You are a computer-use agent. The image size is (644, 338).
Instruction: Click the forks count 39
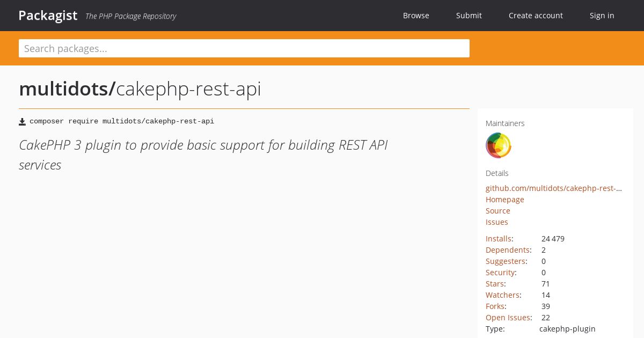point(546,306)
